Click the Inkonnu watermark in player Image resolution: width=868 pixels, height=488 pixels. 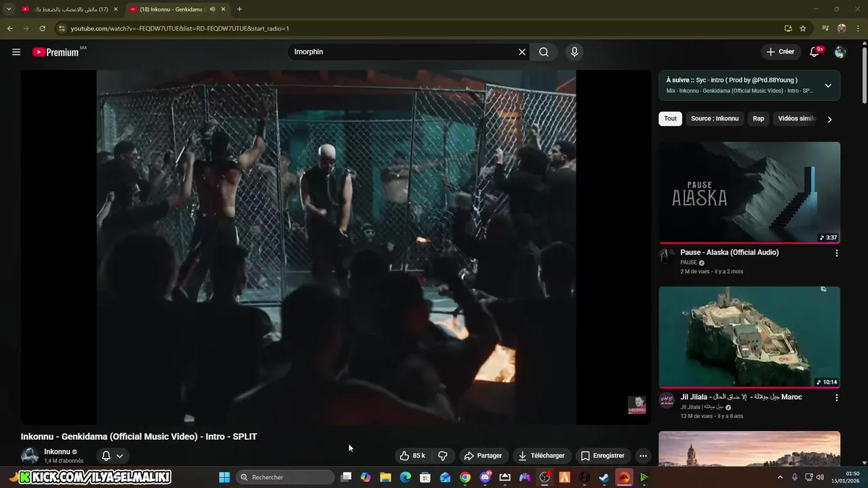point(637,405)
